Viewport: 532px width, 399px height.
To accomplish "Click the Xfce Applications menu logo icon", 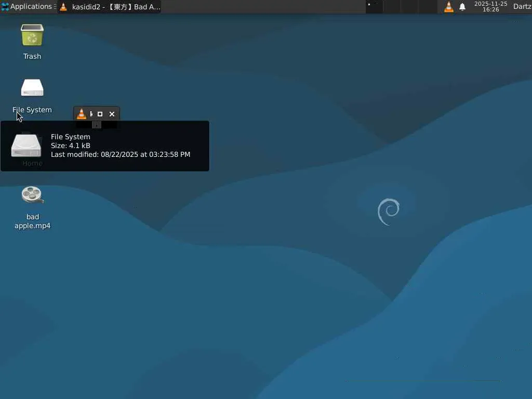I will coord(5,6).
